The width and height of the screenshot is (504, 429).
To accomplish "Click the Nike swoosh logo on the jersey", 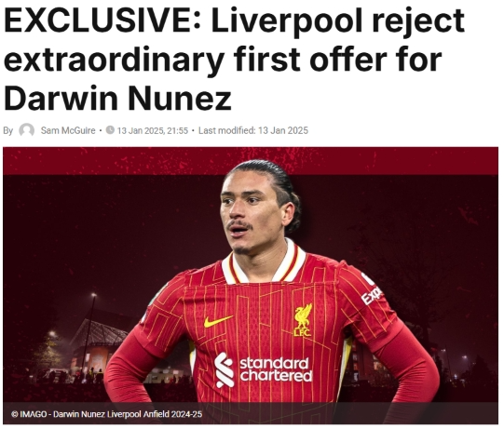I will (x=218, y=321).
